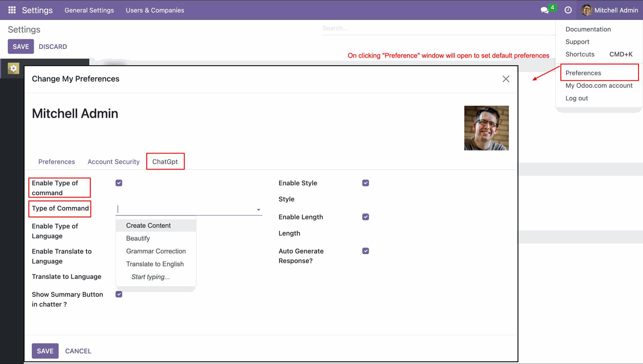Click Mitchell Admin avatar in top bar

click(x=587, y=10)
